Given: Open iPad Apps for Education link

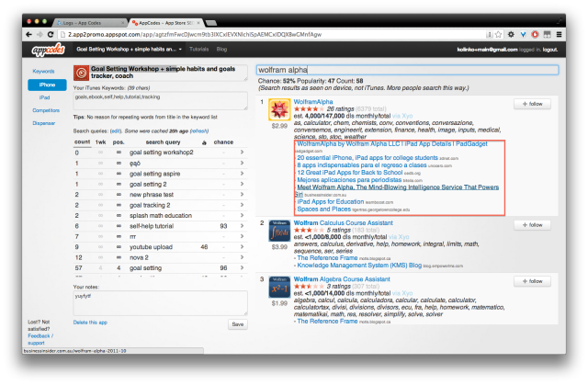Looking at the screenshot, I should pos(331,201).
